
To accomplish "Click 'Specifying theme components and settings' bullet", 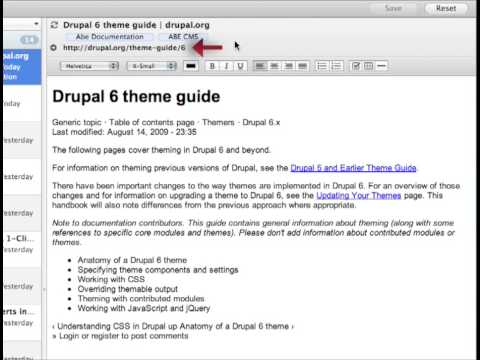I will coord(158,270).
